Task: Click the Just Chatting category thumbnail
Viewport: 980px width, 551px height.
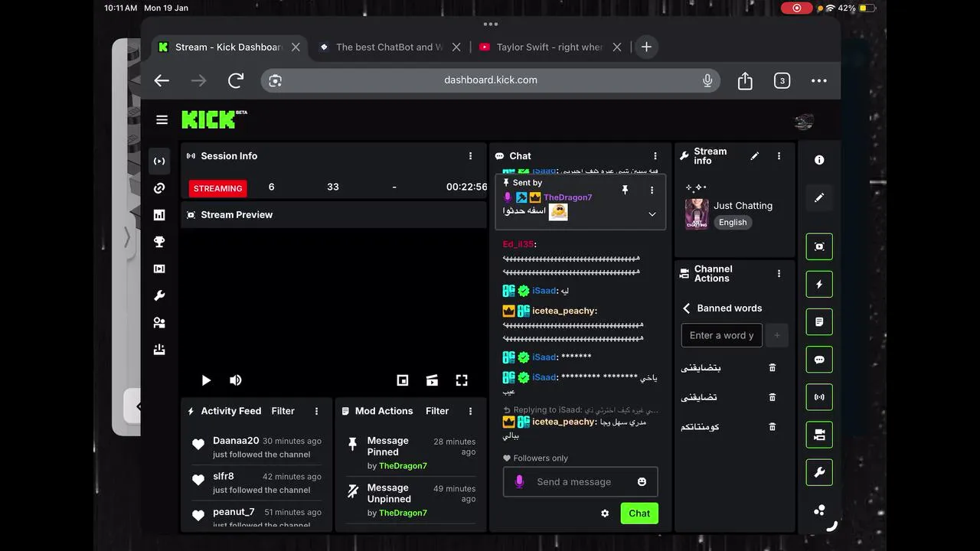Action: [x=697, y=214]
